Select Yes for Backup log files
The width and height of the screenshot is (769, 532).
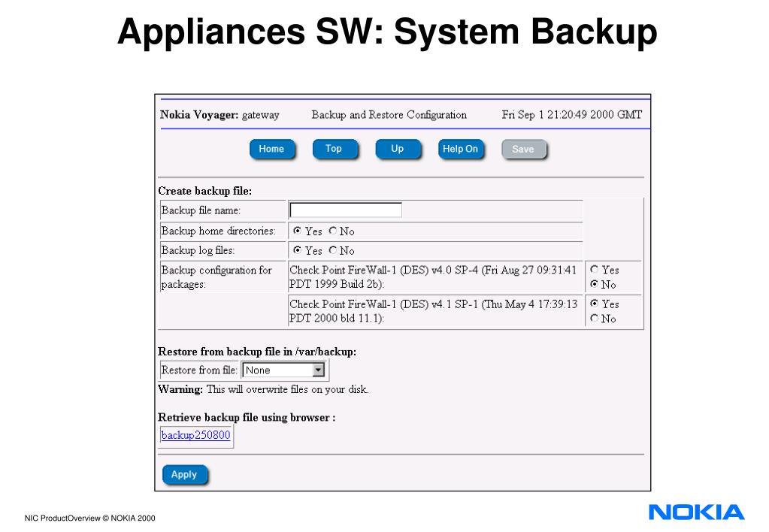(x=297, y=250)
